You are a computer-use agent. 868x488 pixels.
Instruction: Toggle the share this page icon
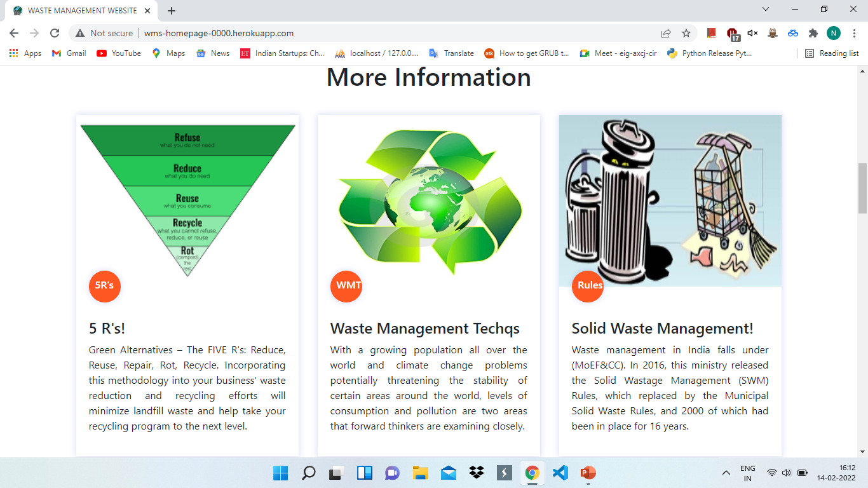[x=665, y=32]
